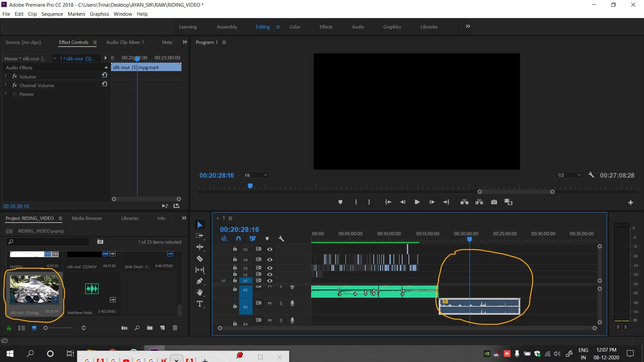Image resolution: width=644 pixels, height=362 pixels.
Task: Click the project thumbnail zoom slider
Action: click(x=46, y=328)
